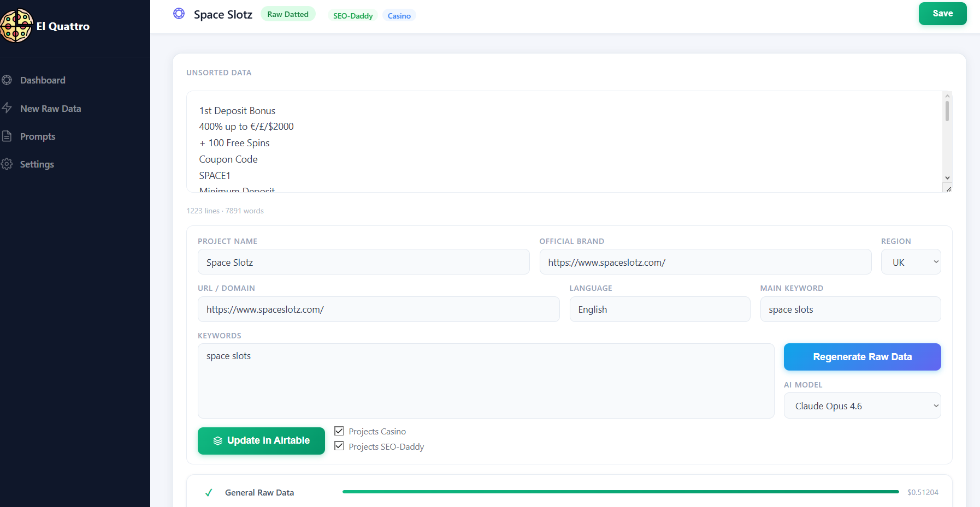The width and height of the screenshot is (980, 507).
Task: Click the General Raw Data label
Action: coord(259,493)
